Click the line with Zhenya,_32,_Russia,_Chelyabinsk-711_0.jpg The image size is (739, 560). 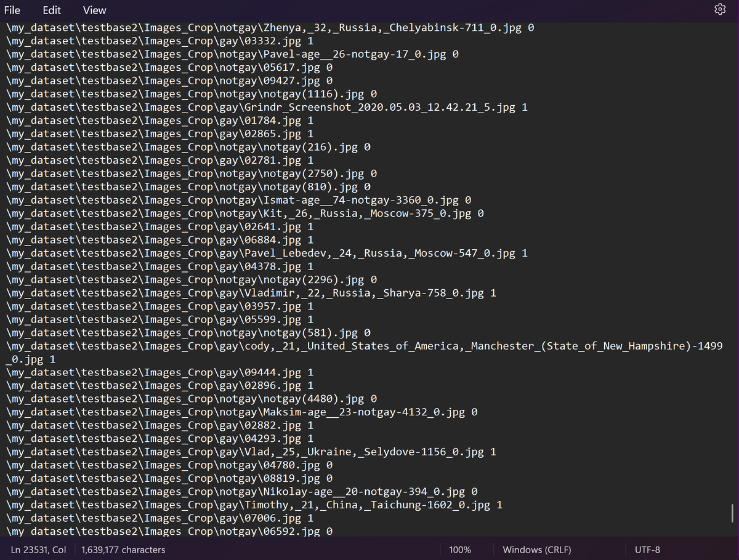point(270,28)
